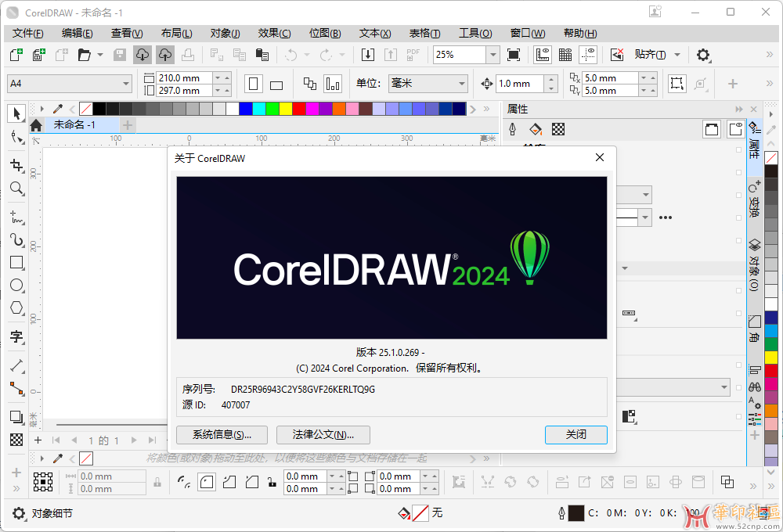Toggle Show guidelines button
783x532 pixels.
click(x=588, y=55)
